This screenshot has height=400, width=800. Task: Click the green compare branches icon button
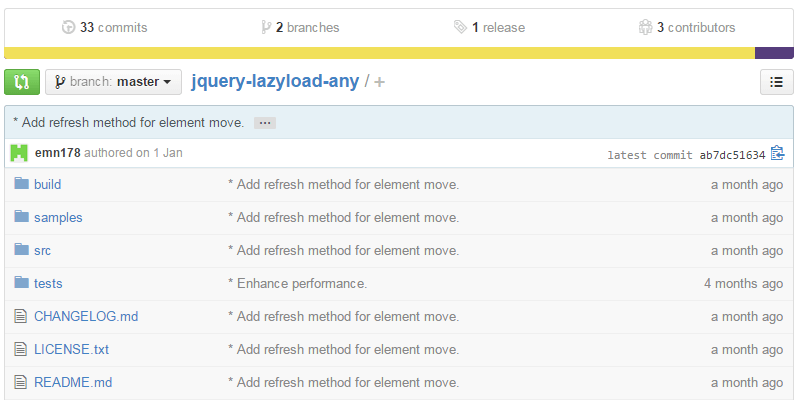coord(22,82)
